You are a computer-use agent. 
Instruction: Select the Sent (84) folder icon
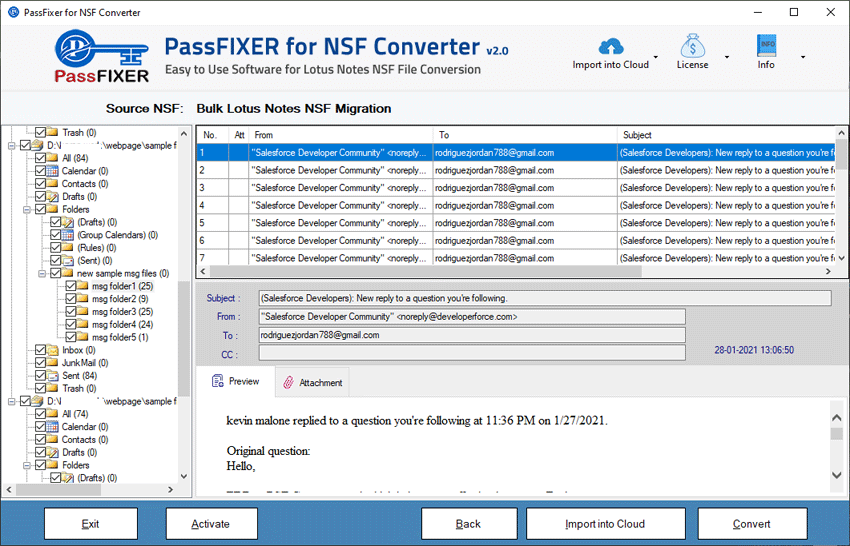54,376
